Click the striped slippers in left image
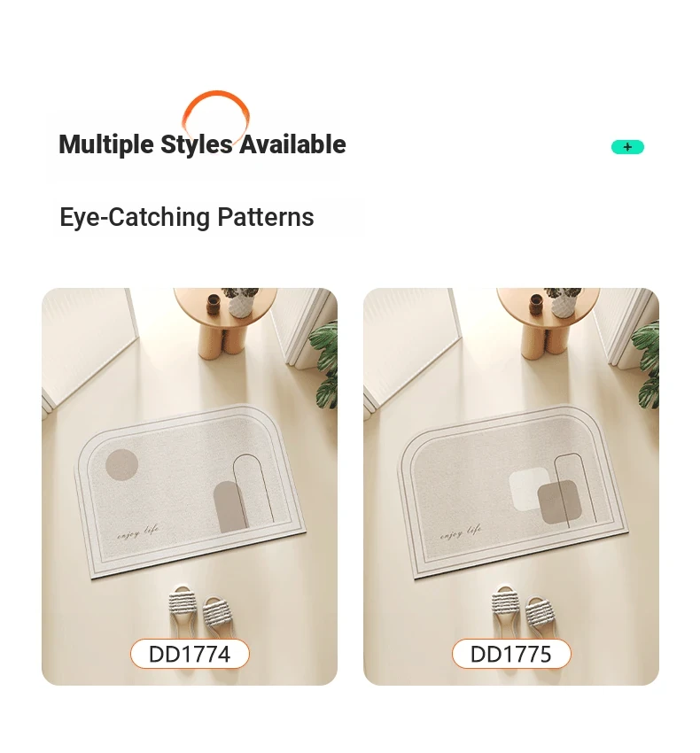The width and height of the screenshot is (700, 753). click(198, 612)
